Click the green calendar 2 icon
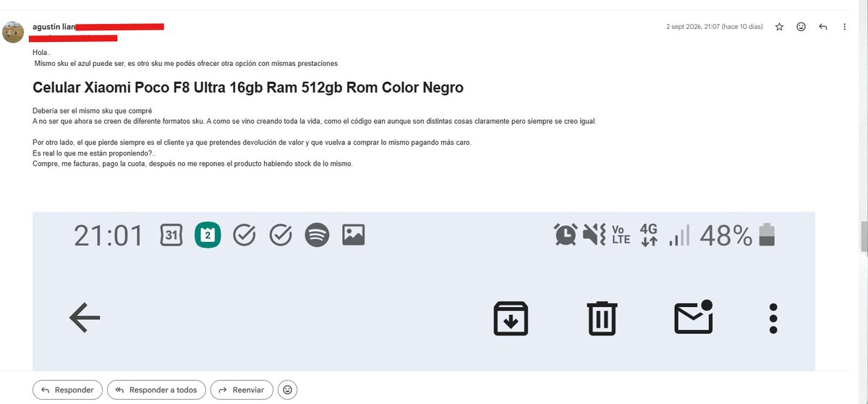Screen dimensions: 868x404 point(208,235)
